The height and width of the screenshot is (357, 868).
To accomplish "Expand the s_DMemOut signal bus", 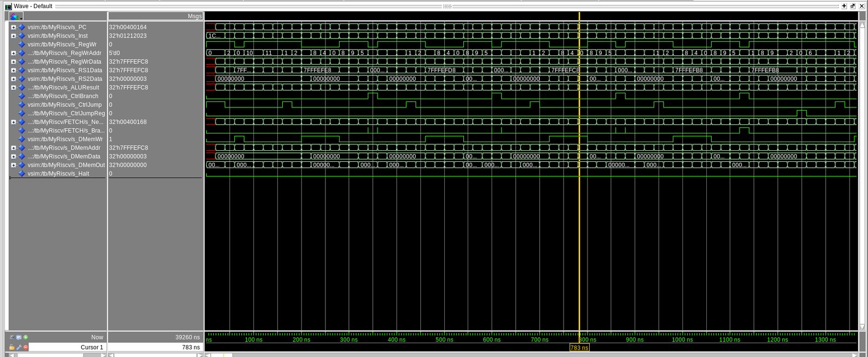I will coord(14,165).
